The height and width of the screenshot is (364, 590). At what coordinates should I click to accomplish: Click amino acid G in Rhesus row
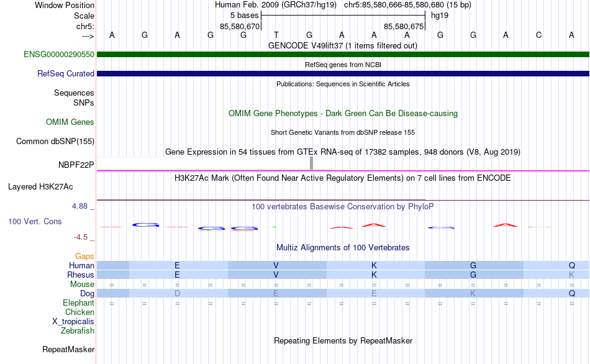point(473,275)
